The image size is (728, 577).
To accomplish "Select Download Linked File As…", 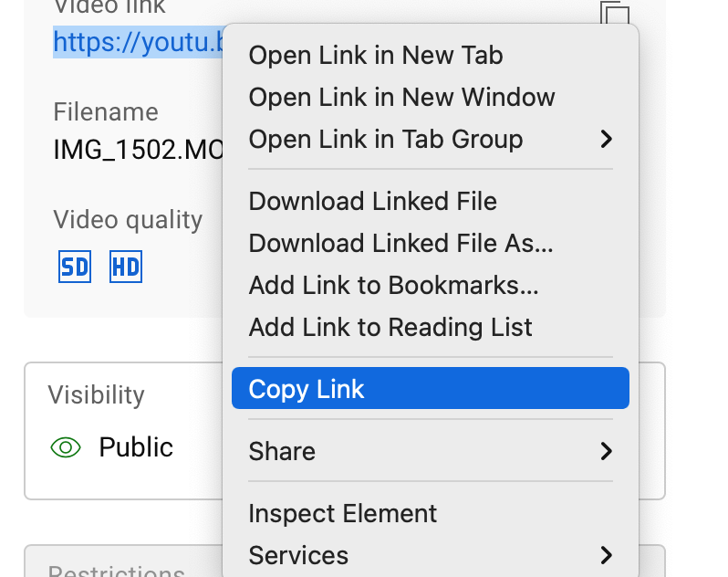I will [x=400, y=244].
